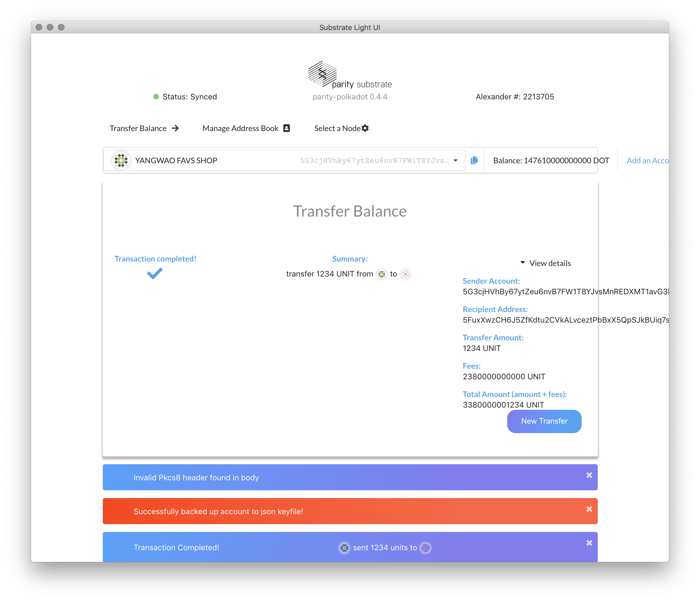
Task: Close the Transaction Completed notification
Action: click(589, 543)
